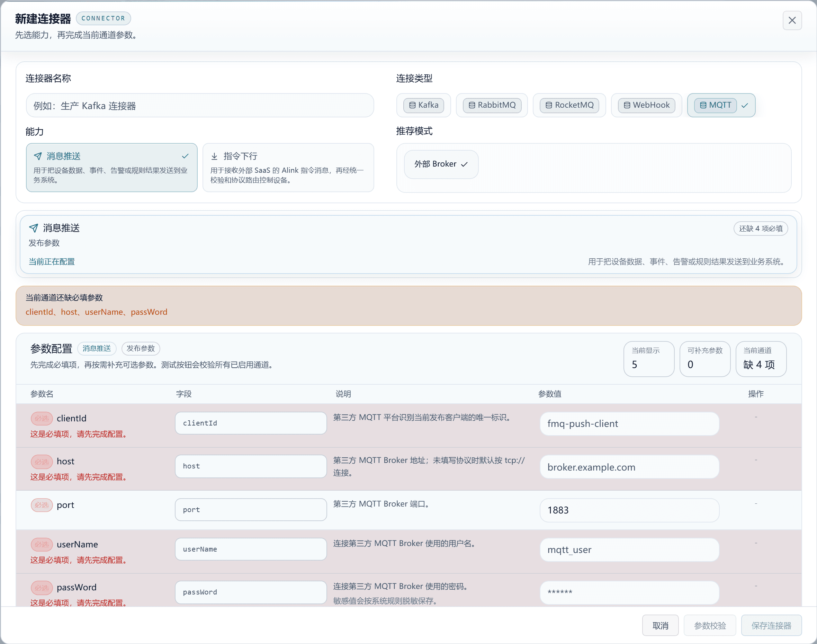Click the host field box
The width and height of the screenshot is (817, 644).
(x=251, y=466)
